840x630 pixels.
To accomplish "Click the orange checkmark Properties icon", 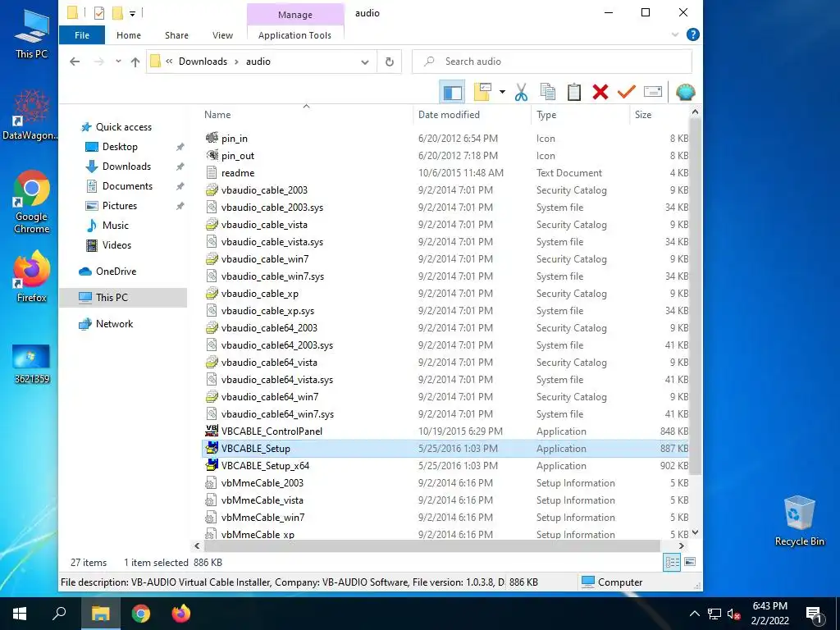I will tap(626, 92).
